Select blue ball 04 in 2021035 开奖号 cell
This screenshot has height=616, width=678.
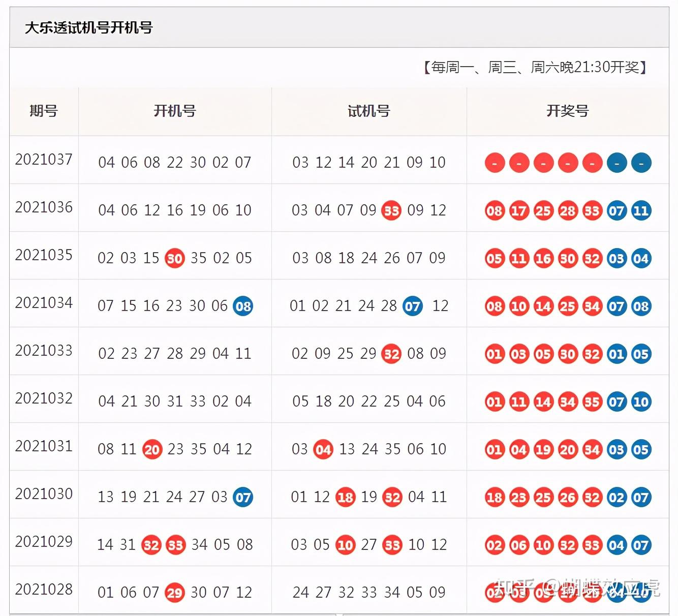click(x=641, y=258)
